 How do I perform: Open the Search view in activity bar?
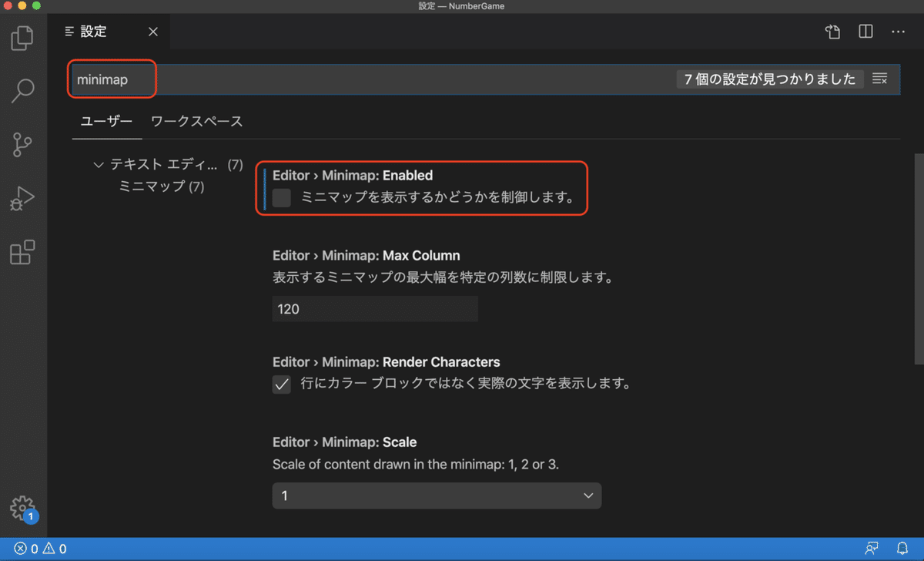[x=23, y=90]
